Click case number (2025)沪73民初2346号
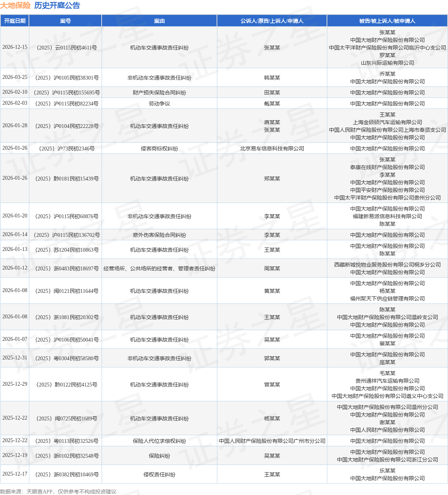 tap(65, 148)
